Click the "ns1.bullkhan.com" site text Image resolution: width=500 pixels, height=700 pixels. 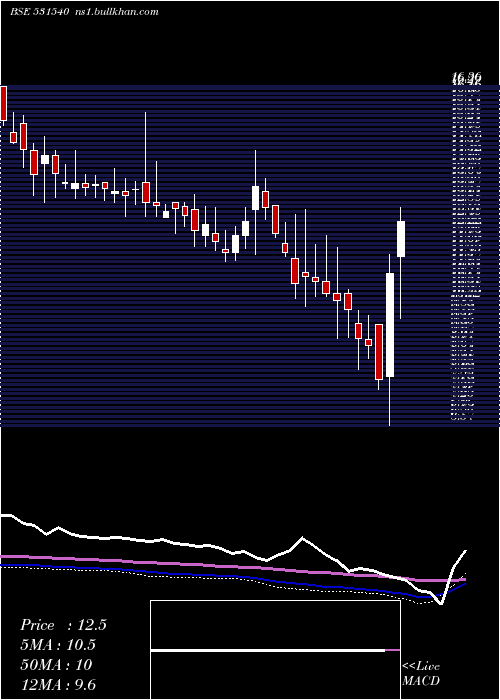pos(116,12)
